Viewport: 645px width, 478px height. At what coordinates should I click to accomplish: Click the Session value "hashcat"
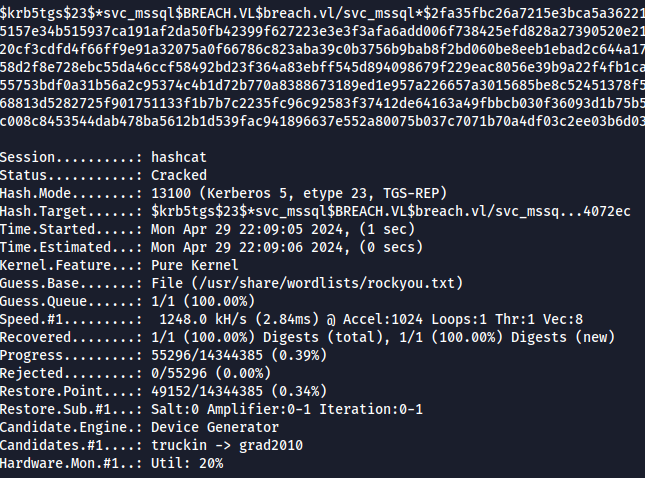click(x=180, y=158)
